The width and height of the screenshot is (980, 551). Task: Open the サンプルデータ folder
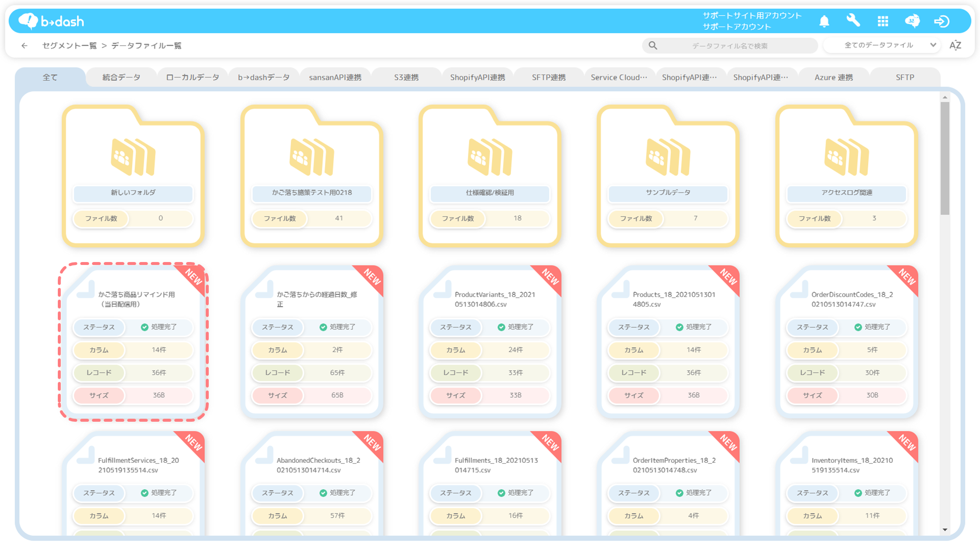[x=668, y=175]
